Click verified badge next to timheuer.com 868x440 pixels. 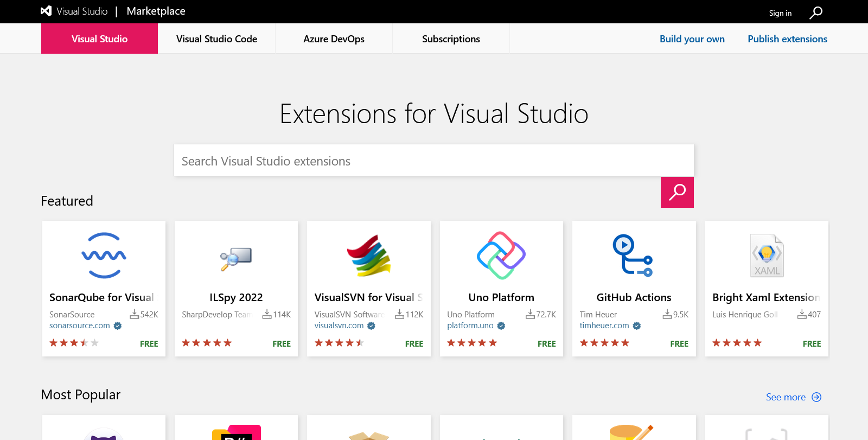637,326
